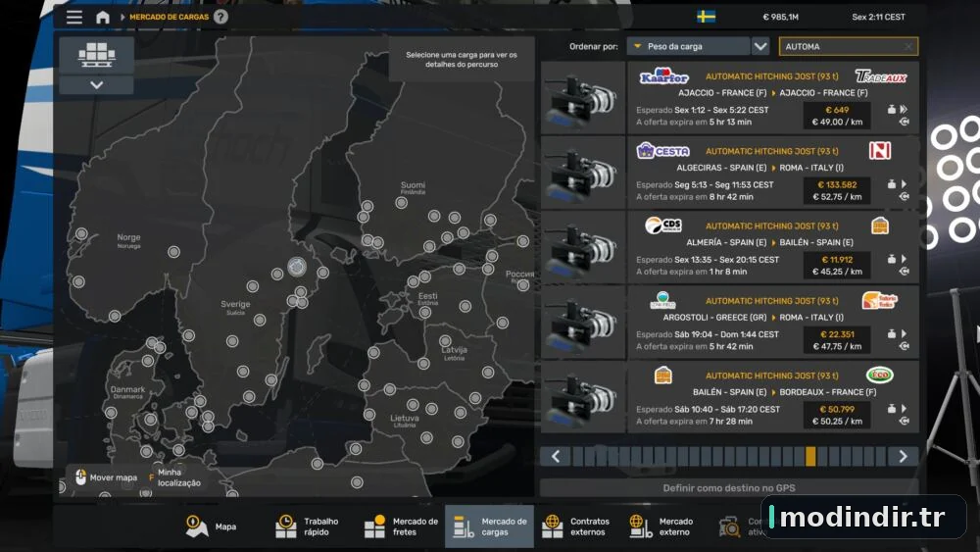This screenshot has width=980, height=552.
Task: Click the red N company logo in Algeciras row
Action: click(880, 151)
